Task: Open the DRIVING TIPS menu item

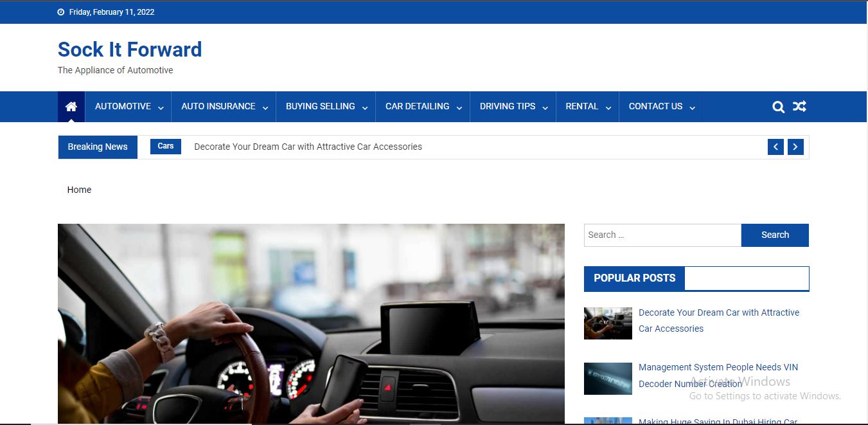Action: (x=508, y=107)
